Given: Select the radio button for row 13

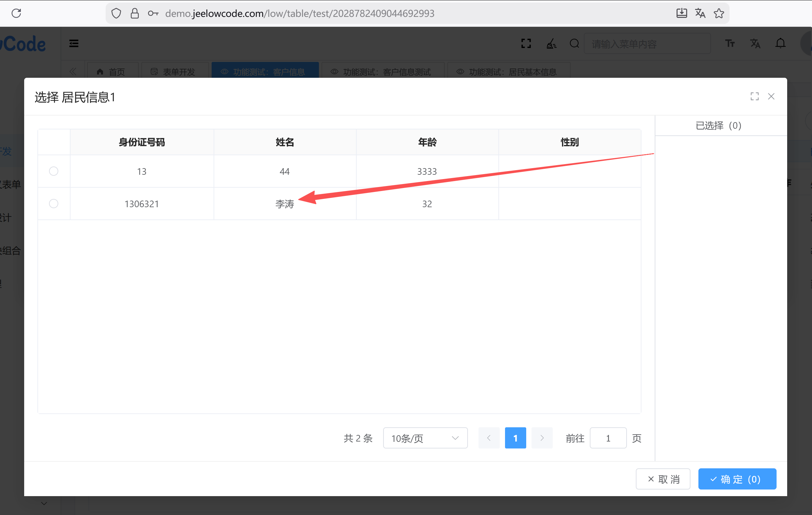Looking at the screenshot, I should [54, 171].
